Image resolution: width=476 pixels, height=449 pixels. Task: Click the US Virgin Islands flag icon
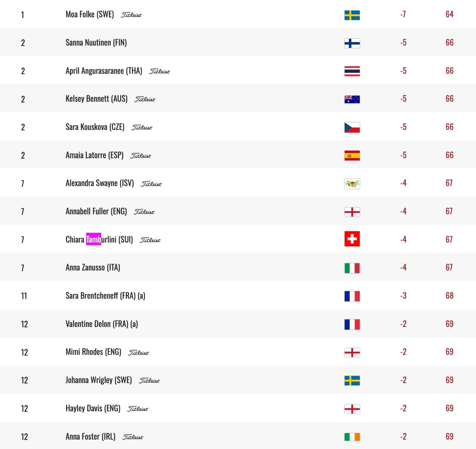pos(352,184)
